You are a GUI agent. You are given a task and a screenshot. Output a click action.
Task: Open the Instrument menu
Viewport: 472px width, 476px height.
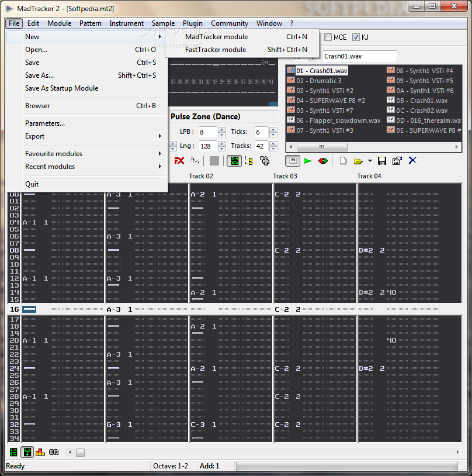pos(127,23)
